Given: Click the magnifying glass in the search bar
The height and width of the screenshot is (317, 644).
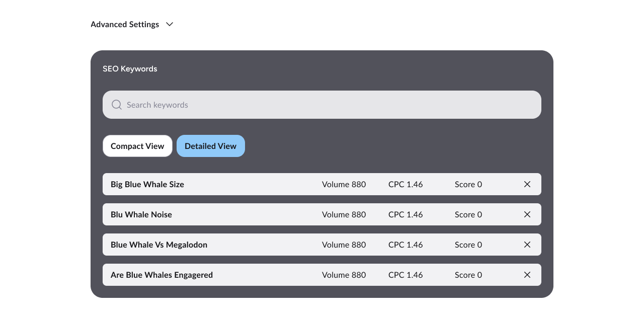Looking at the screenshot, I should (x=116, y=105).
